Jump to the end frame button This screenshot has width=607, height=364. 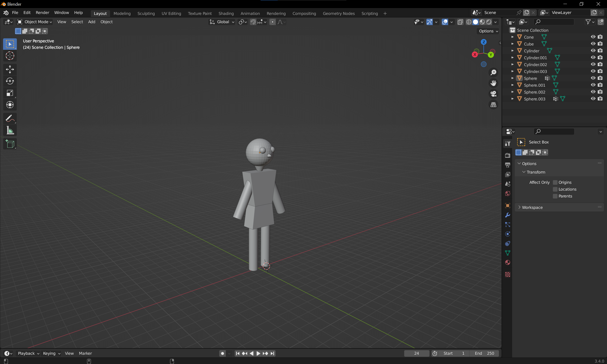coord(272,353)
